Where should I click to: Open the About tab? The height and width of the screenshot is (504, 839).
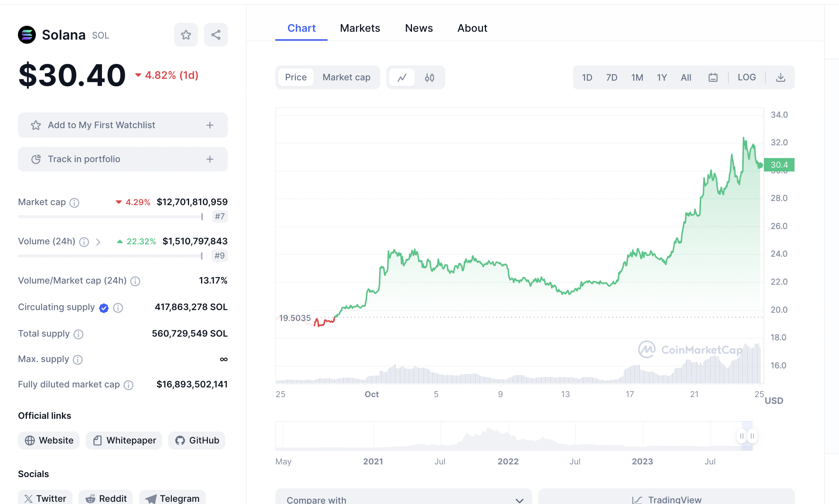pos(472,28)
